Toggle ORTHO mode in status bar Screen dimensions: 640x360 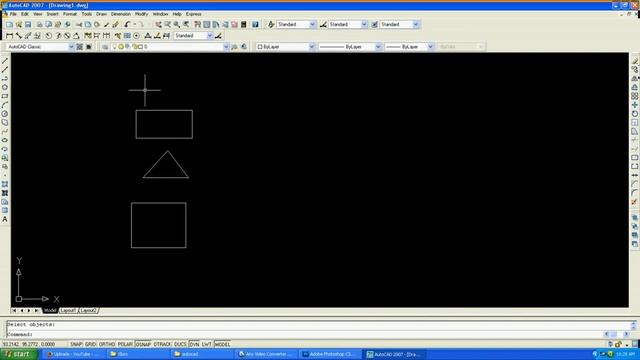pyautogui.click(x=107, y=344)
